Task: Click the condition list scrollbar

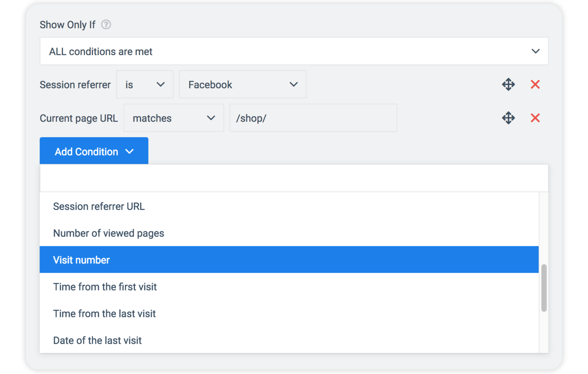Action: click(543, 287)
